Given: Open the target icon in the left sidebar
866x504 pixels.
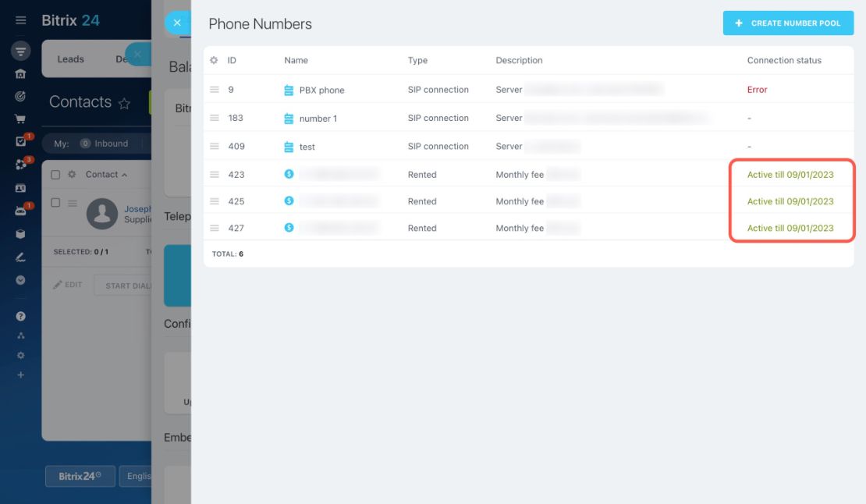Looking at the screenshot, I should (x=20, y=97).
